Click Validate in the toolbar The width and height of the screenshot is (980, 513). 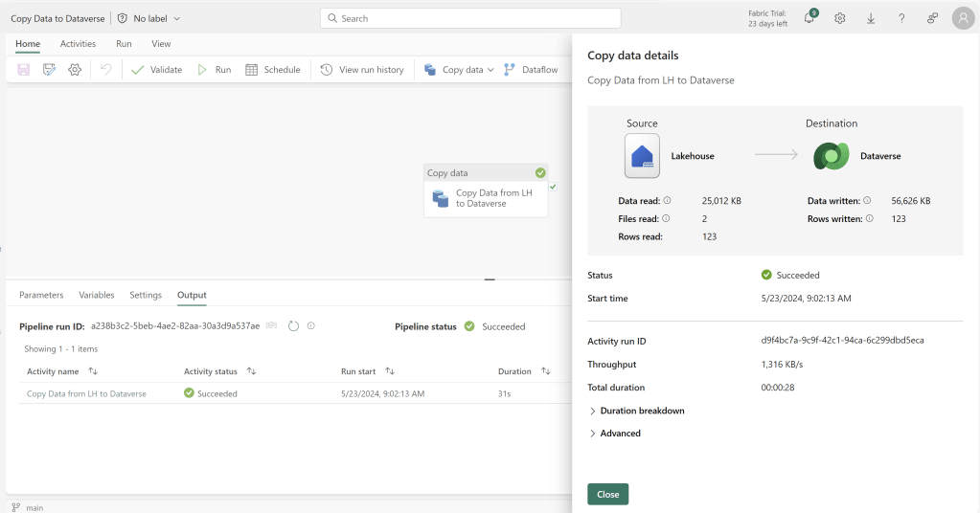click(156, 70)
